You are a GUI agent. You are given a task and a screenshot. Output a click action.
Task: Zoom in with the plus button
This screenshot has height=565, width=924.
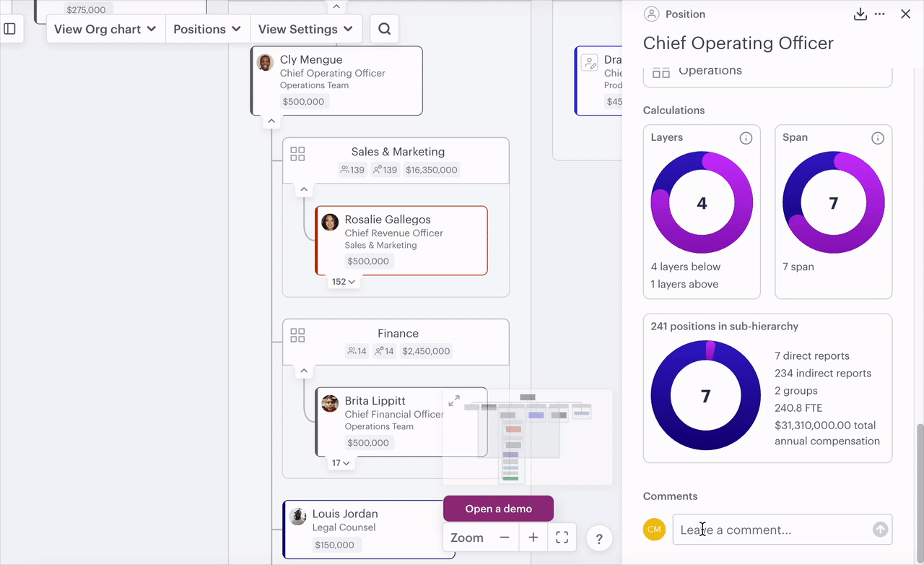[533, 538]
